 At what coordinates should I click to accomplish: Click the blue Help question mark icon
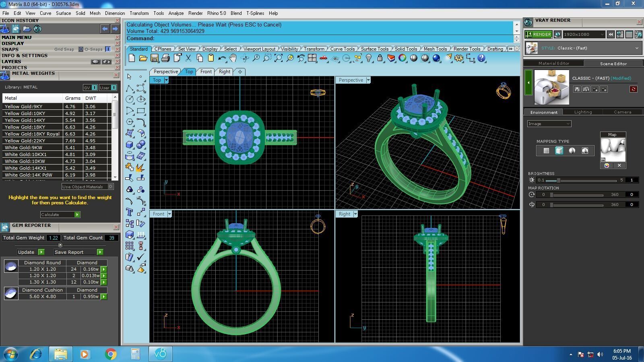[x=481, y=58]
